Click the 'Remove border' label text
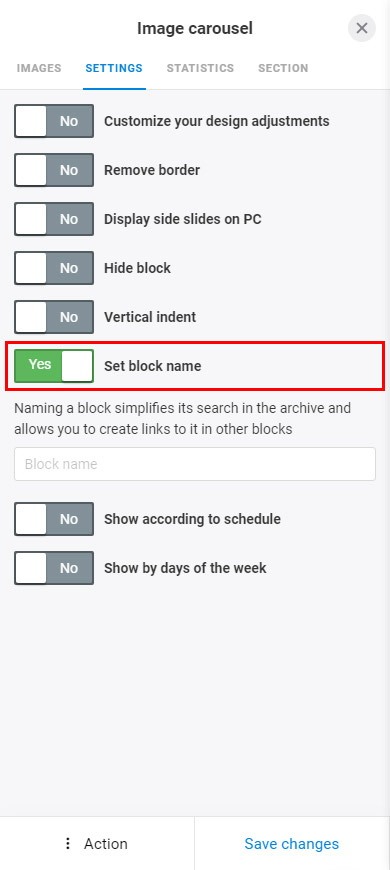The height and width of the screenshot is (870, 390). tap(152, 170)
